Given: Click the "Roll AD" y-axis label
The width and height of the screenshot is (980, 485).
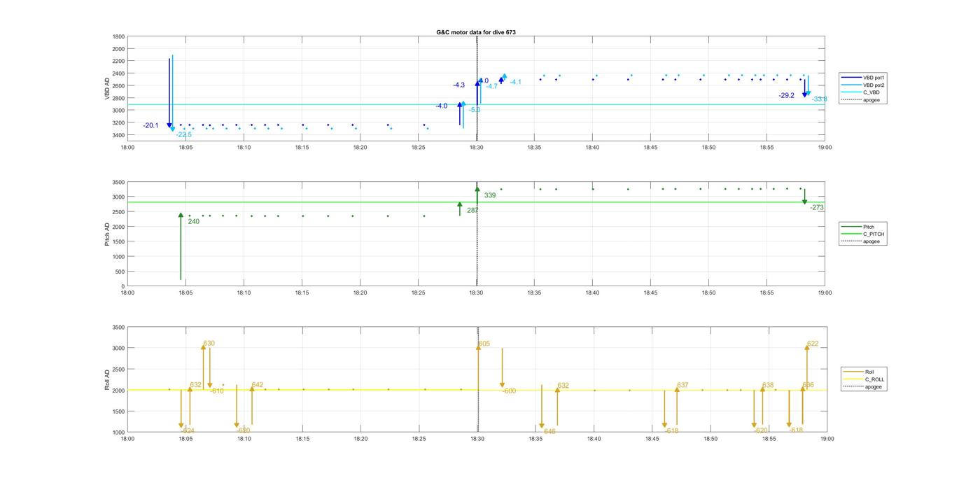Looking at the screenshot, I should pos(107,379).
